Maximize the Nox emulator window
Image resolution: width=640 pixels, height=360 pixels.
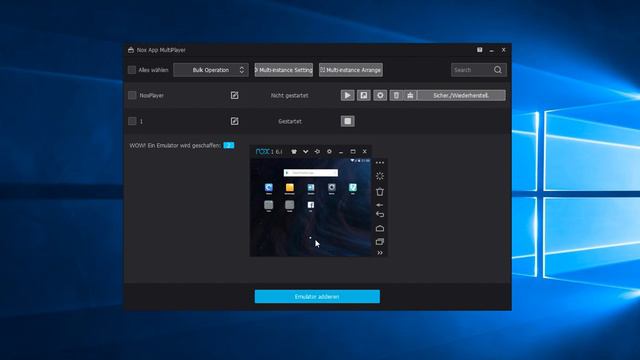353,151
